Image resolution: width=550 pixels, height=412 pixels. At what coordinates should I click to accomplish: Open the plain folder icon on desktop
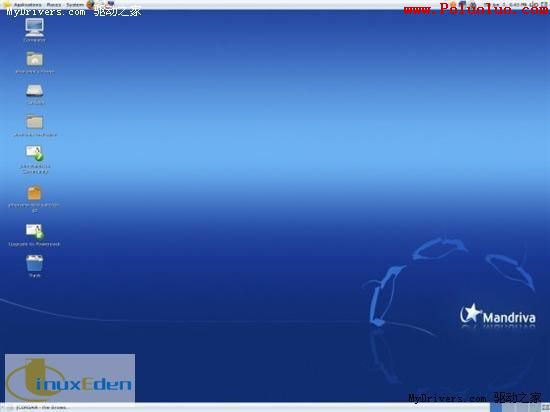pos(35,125)
